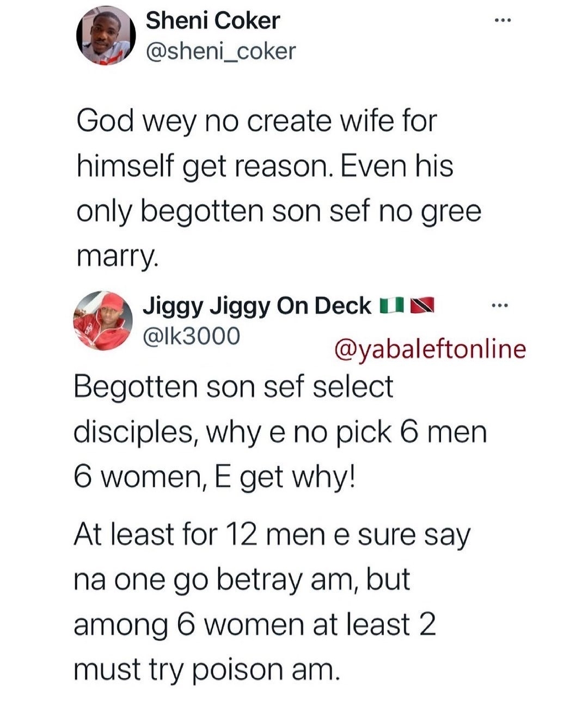Click the line "na one go betray am, but"

point(241,580)
